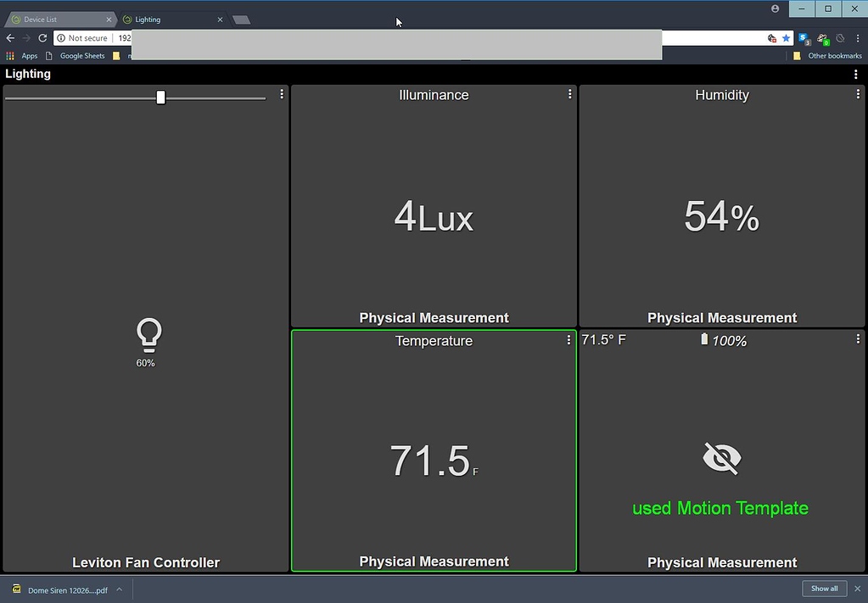Open the Chrome menu with three dots
This screenshot has height=603, width=868.
click(858, 37)
